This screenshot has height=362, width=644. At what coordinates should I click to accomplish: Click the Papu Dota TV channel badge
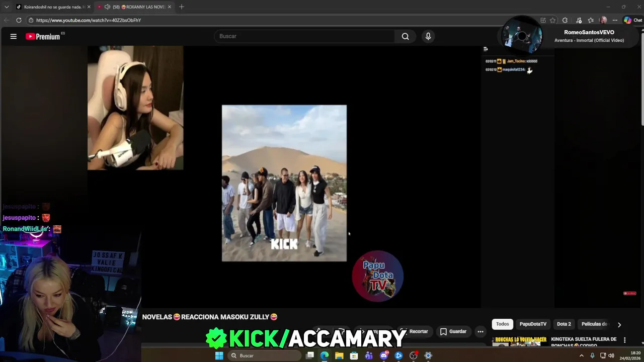pos(378,276)
